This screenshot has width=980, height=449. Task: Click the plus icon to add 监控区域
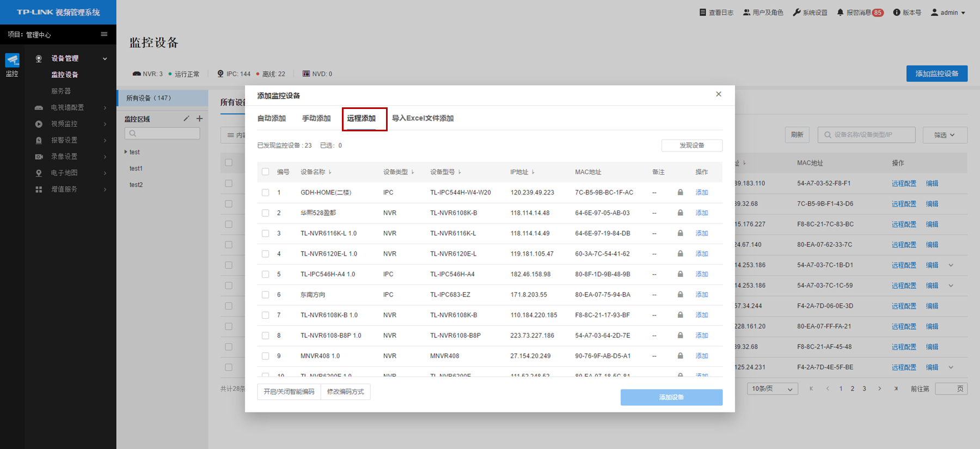coord(199,119)
